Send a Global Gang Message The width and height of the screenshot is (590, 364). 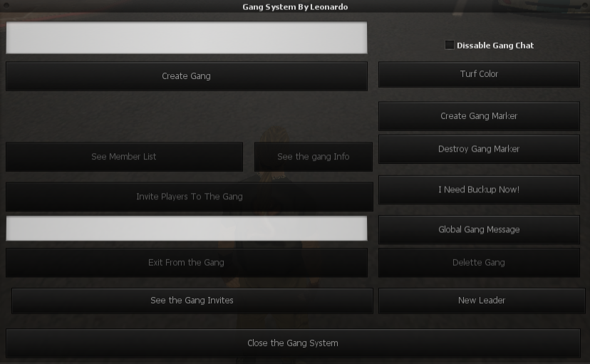(x=479, y=230)
